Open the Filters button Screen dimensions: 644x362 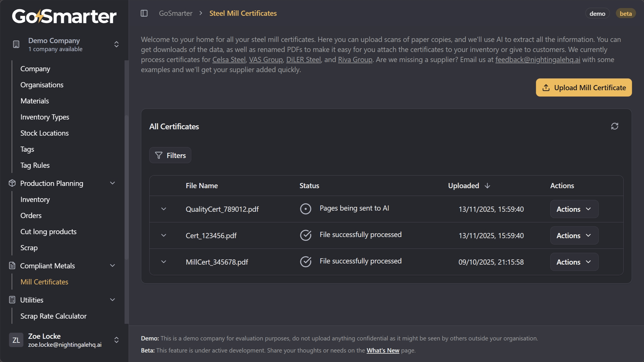point(170,155)
